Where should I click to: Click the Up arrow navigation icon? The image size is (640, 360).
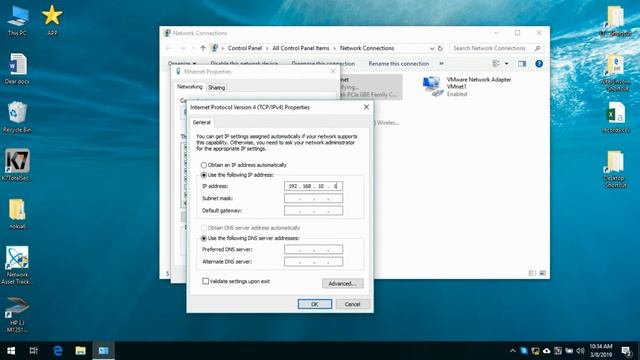(x=203, y=48)
